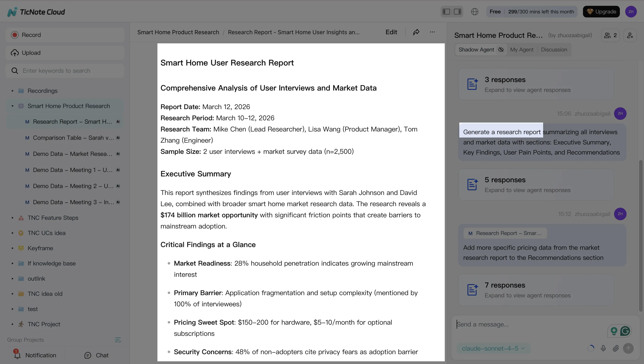644x364 pixels.
Task: Open the more options menu in document header
Action: (x=432, y=32)
